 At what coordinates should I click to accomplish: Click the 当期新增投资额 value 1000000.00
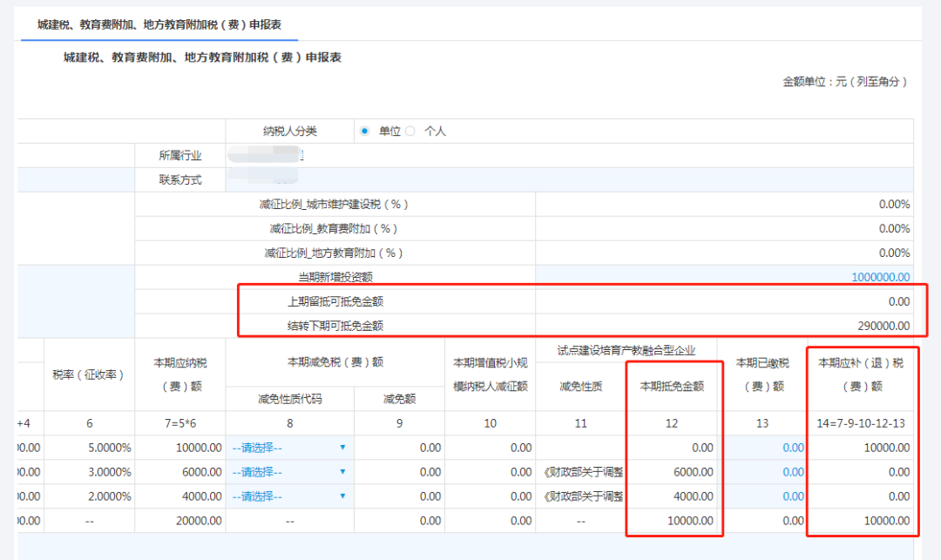tap(880, 277)
